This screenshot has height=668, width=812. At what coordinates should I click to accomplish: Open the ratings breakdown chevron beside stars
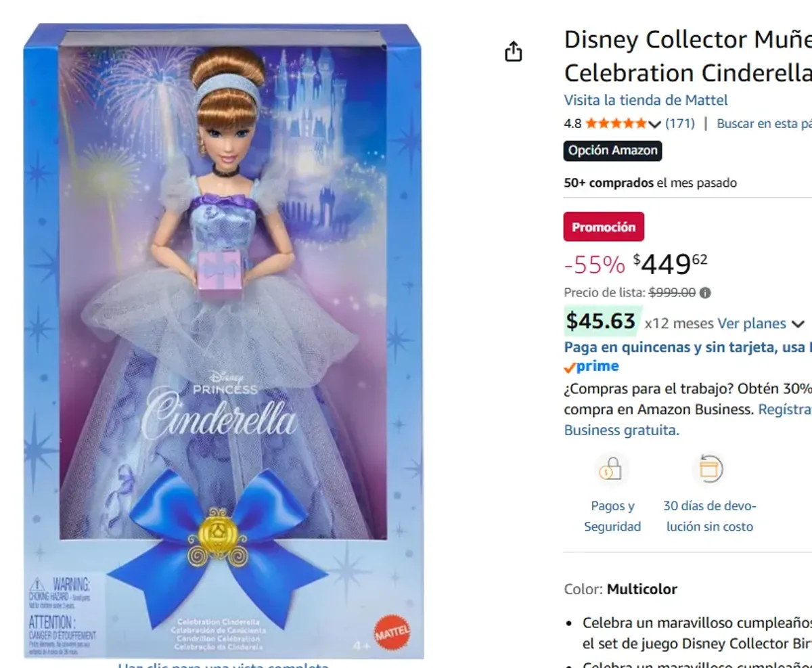[654, 125]
